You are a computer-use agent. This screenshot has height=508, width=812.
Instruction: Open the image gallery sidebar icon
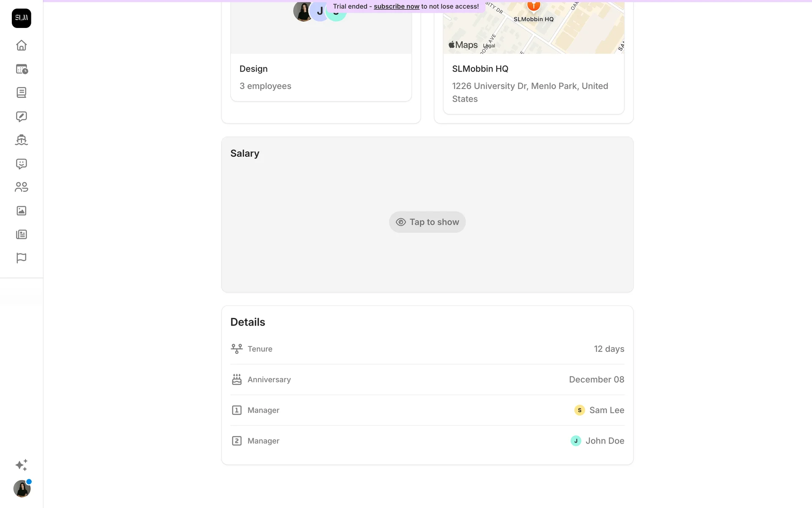22,211
